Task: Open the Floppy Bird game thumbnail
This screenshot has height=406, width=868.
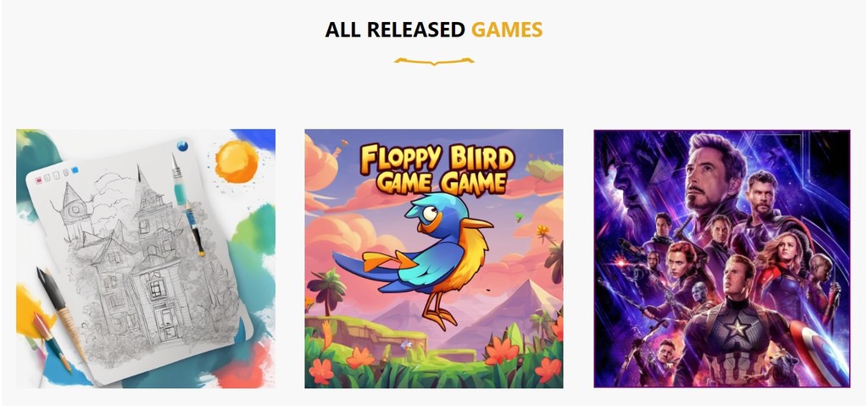Action: click(x=434, y=259)
